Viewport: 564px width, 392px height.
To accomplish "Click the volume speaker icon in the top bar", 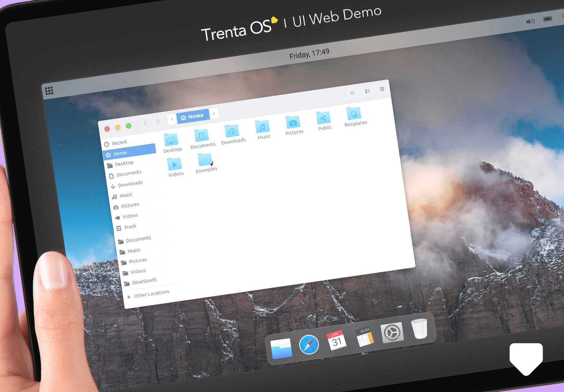I will pos(530,22).
